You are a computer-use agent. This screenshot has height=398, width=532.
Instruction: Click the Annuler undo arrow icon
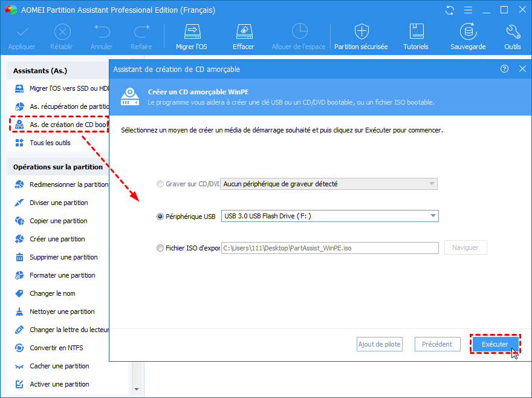(102, 31)
